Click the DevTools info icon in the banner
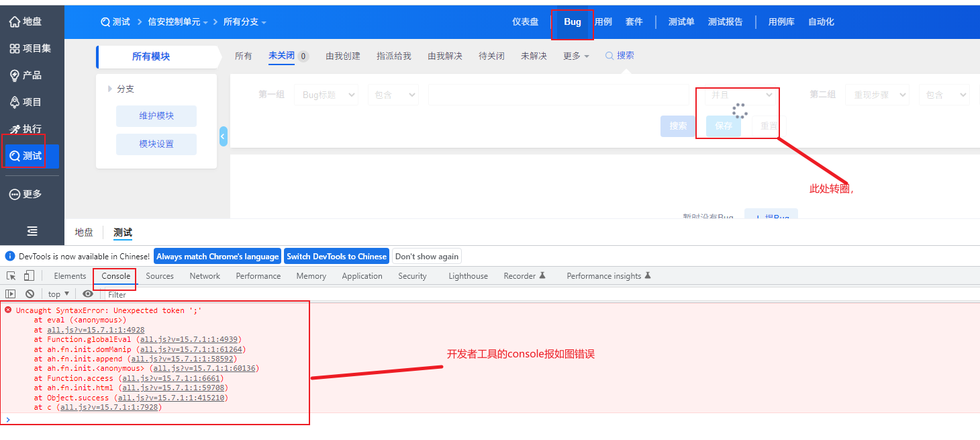Screen dimensions: 980x440 click(10, 256)
